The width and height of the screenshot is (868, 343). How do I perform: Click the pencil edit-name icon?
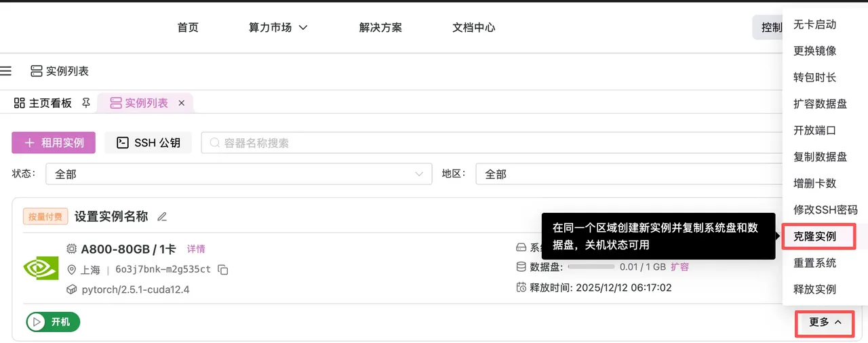(x=161, y=217)
